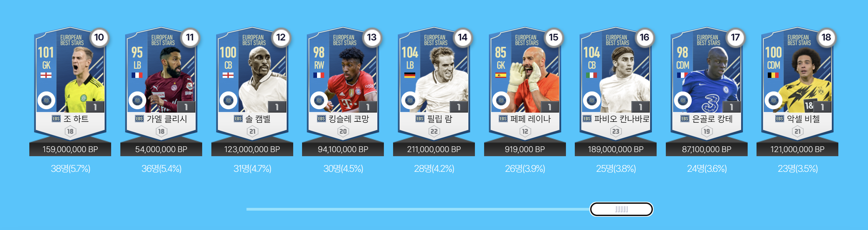Click the 919,000 BP price label
868x230 pixels.
[525, 149]
